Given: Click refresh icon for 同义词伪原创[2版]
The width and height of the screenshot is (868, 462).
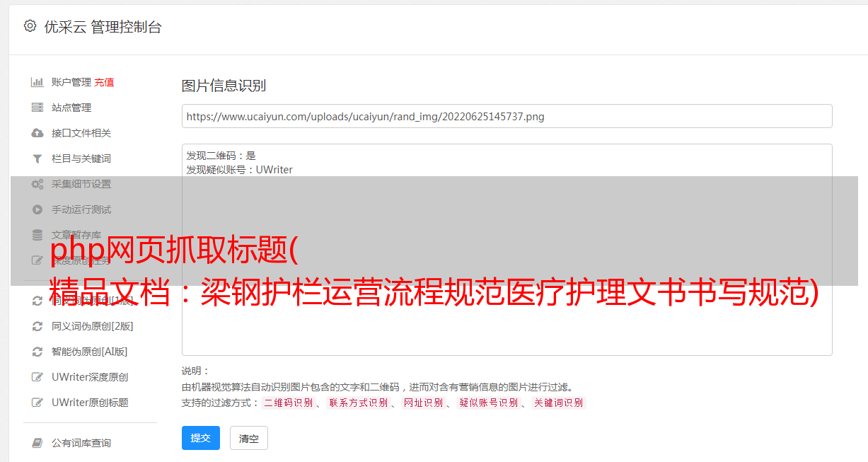Looking at the screenshot, I should (37, 326).
